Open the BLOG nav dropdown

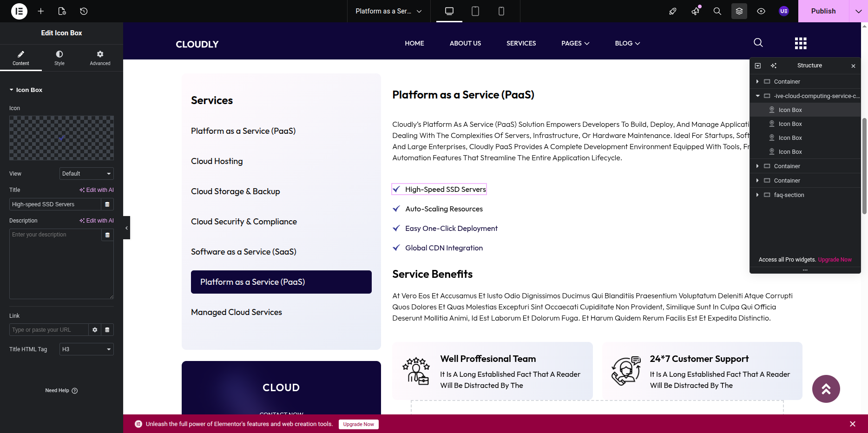click(x=627, y=43)
